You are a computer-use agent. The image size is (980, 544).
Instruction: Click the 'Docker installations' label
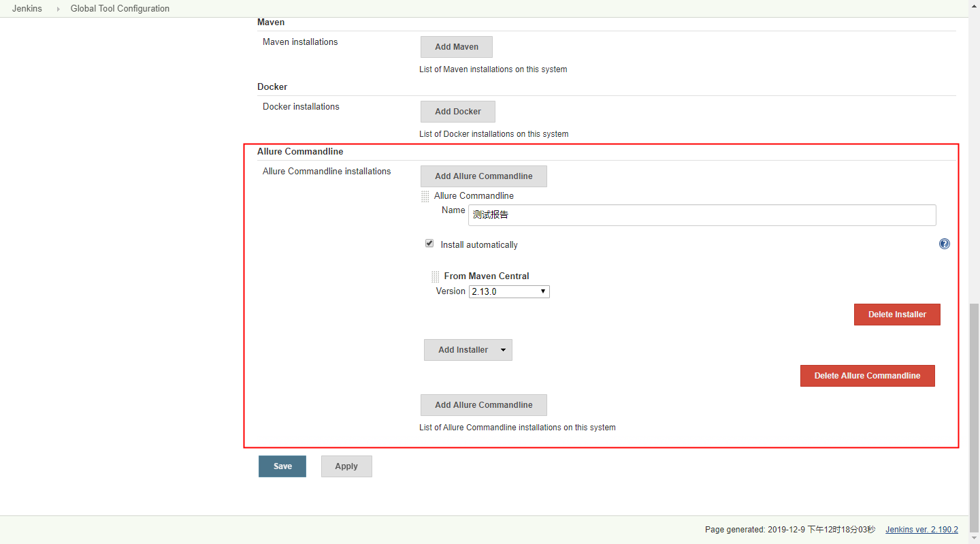click(301, 107)
